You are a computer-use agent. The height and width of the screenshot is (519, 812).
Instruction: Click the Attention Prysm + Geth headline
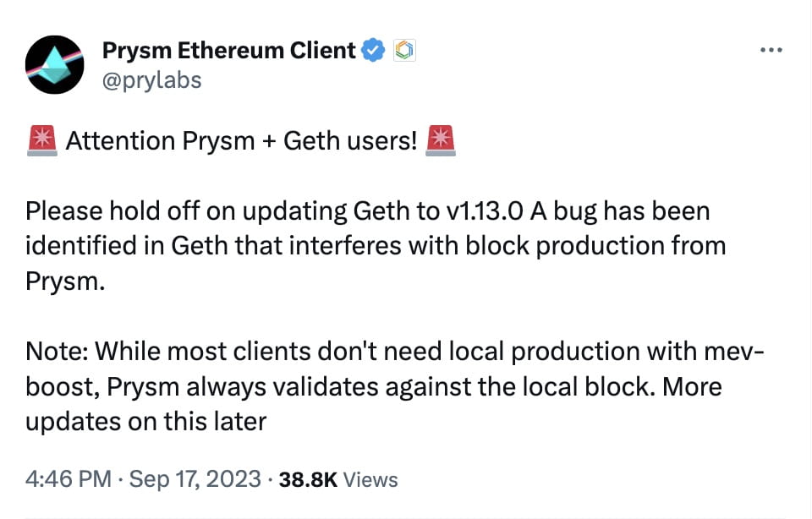pyautogui.click(x=241, y=140)
